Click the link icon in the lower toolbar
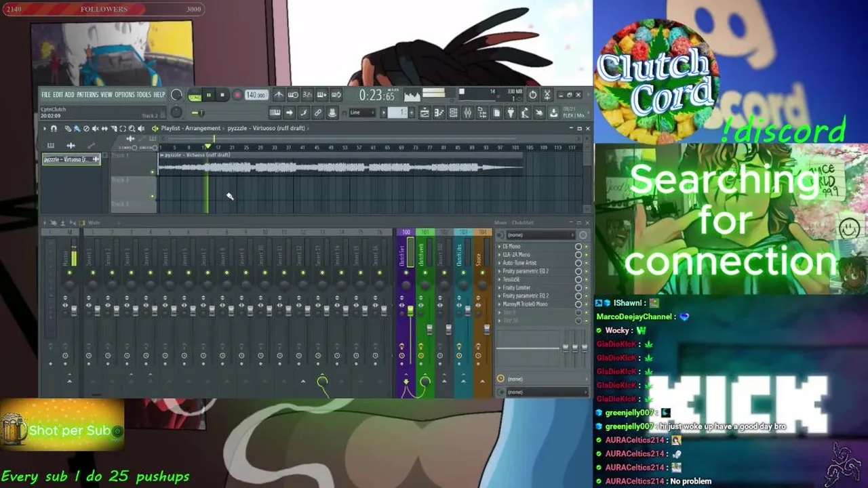This screenshot has height=488, width=868. 317,113
